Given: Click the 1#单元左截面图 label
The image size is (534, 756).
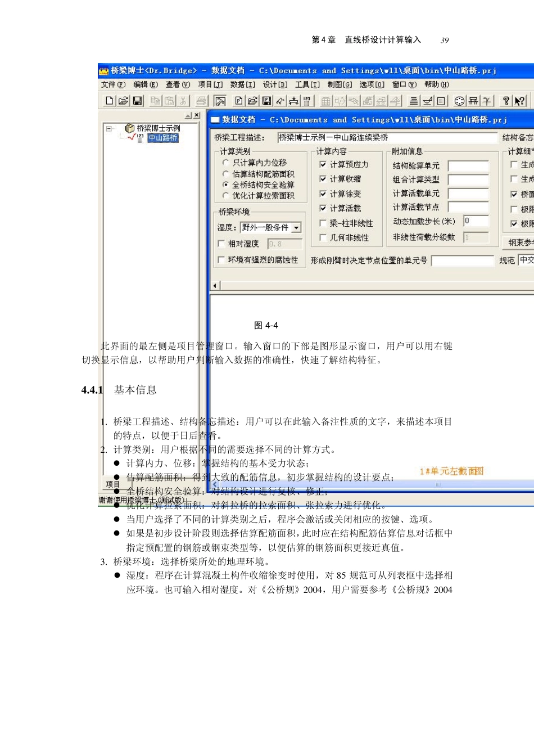Looking at the screenshot, I should coord(451,471).
